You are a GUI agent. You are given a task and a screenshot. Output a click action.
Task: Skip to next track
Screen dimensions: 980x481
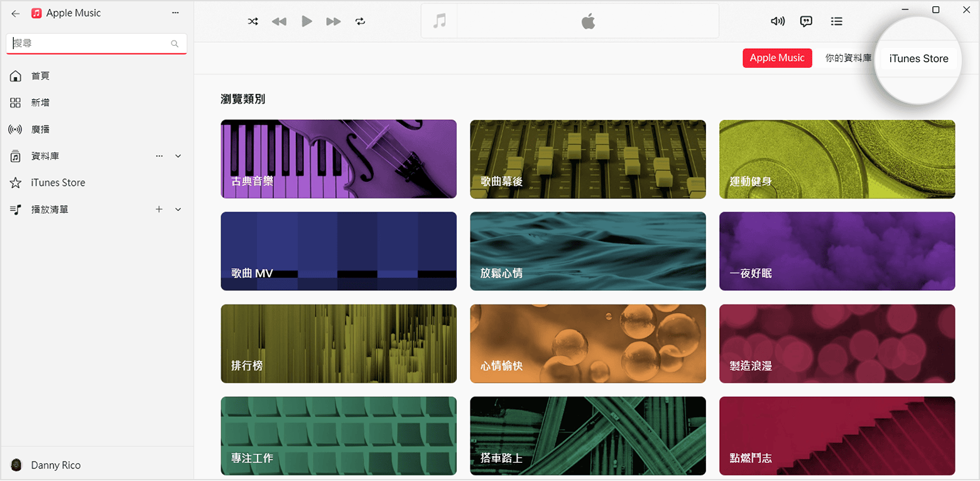click(x=334, y=21)
